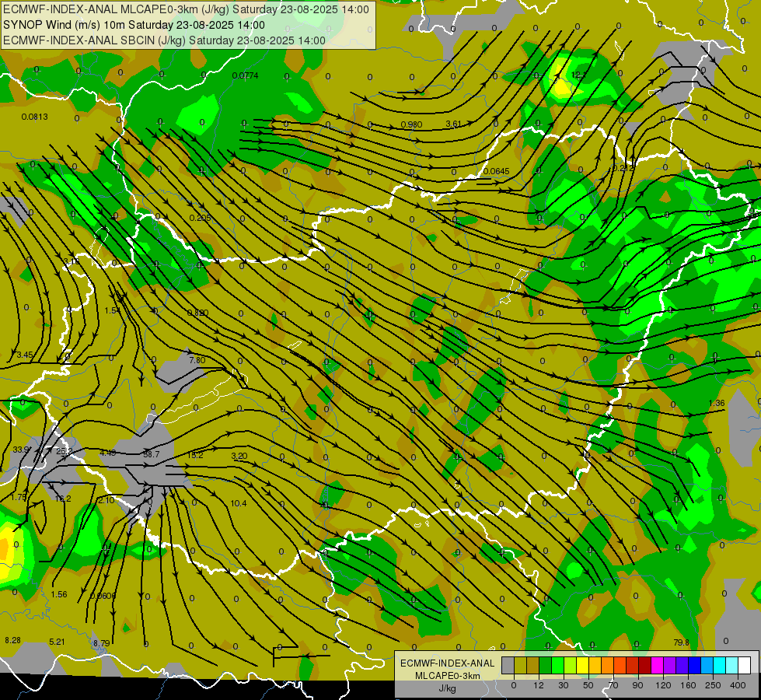Click legend tick label '160'

pos(688,685)
